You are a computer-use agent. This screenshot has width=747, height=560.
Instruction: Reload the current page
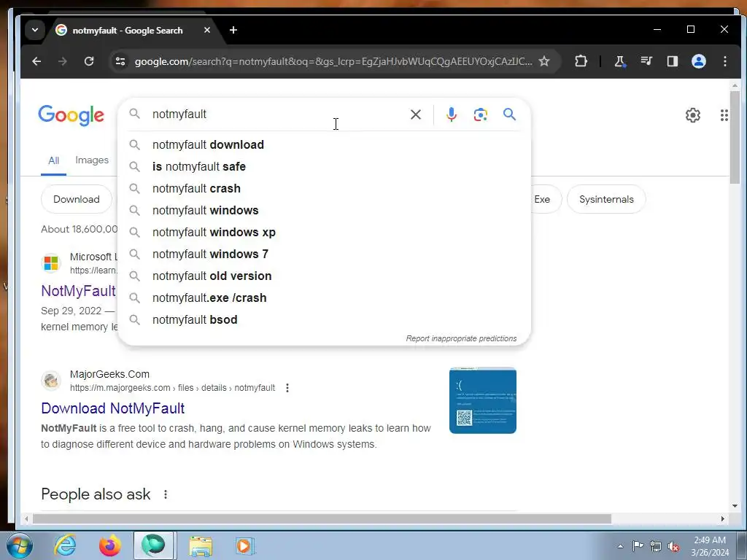click(89, 61)
